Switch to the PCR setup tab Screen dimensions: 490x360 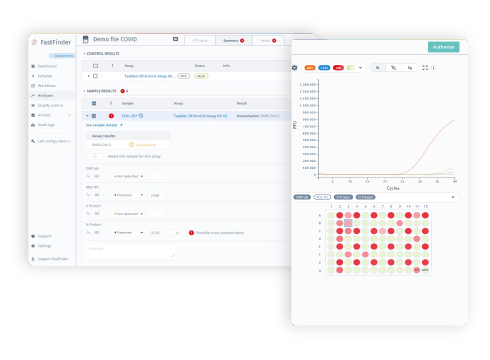tap(200, 40)
